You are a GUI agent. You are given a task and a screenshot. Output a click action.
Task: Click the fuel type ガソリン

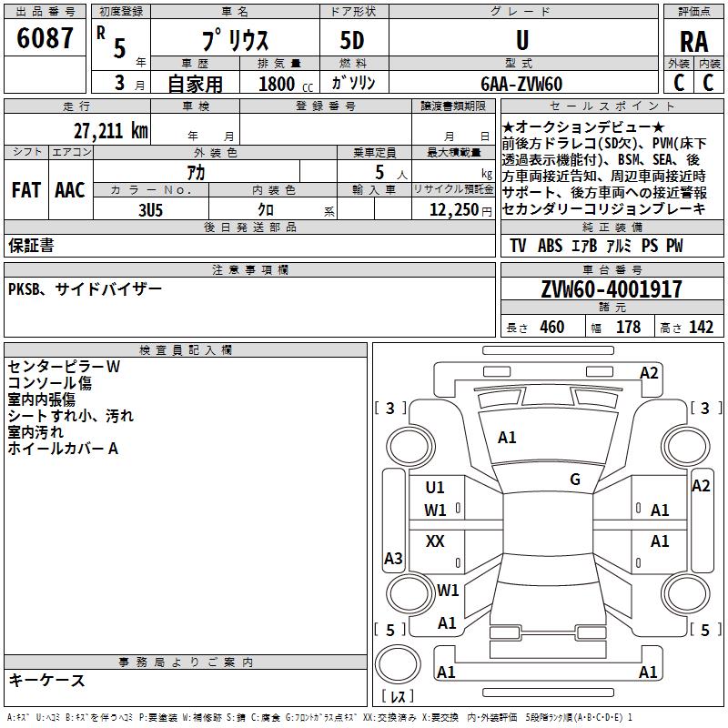[x=353, y=83]
